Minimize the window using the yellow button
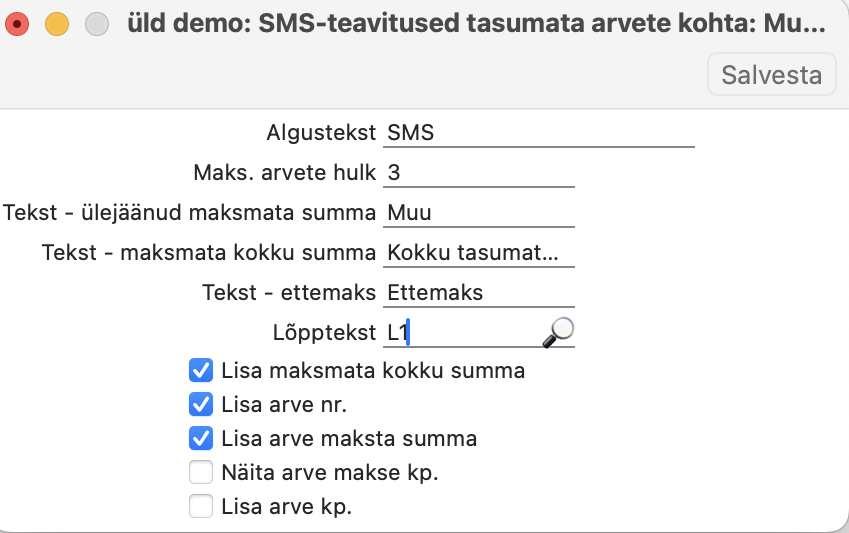The height and width of the screenshot is (533, 849). pyautogui.click(x=57, y=24)
